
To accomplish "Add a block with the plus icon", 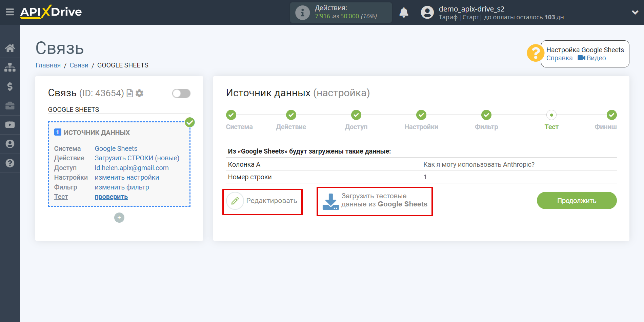I will [x=119, y=218].
